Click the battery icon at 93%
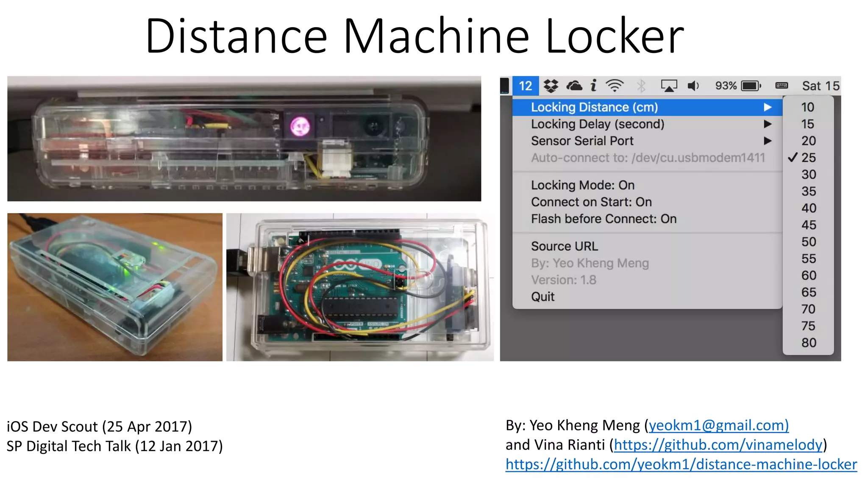 (751, 86)
